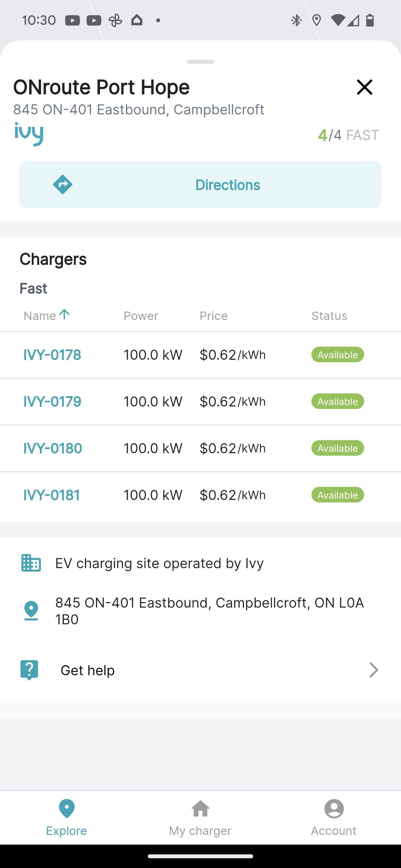Tap the Available badge for IVY-0178
The height and width of the screenshot is (868, 401).
coord(338,355)
